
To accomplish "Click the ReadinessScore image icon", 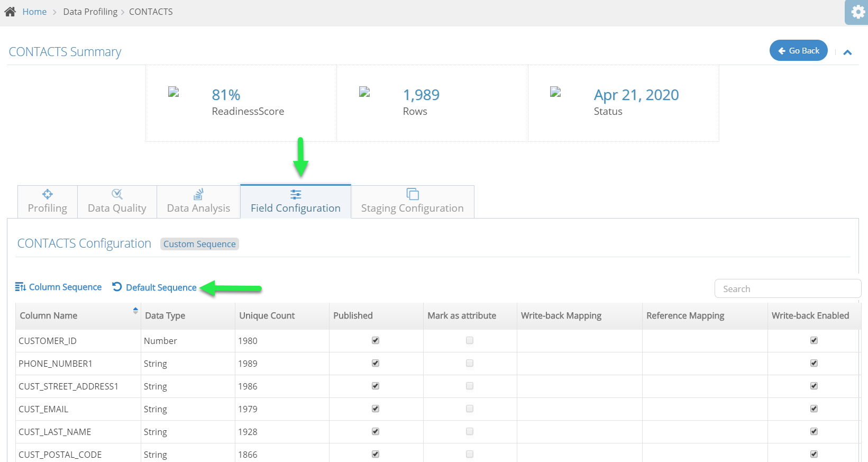I will (173, 92).
